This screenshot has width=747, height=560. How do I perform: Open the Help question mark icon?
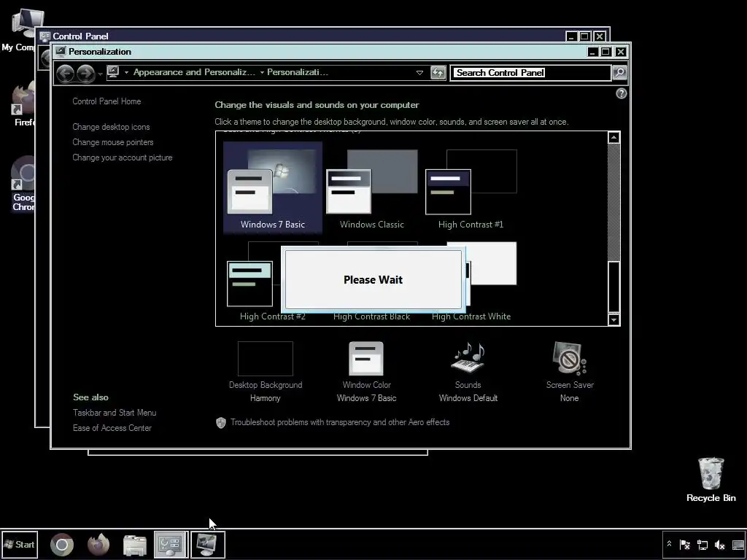622,93
